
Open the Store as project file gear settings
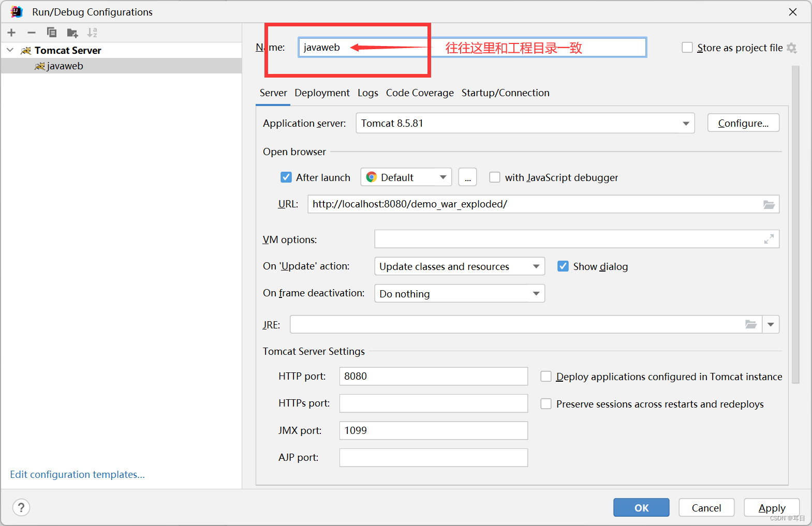tap(791, 48)
